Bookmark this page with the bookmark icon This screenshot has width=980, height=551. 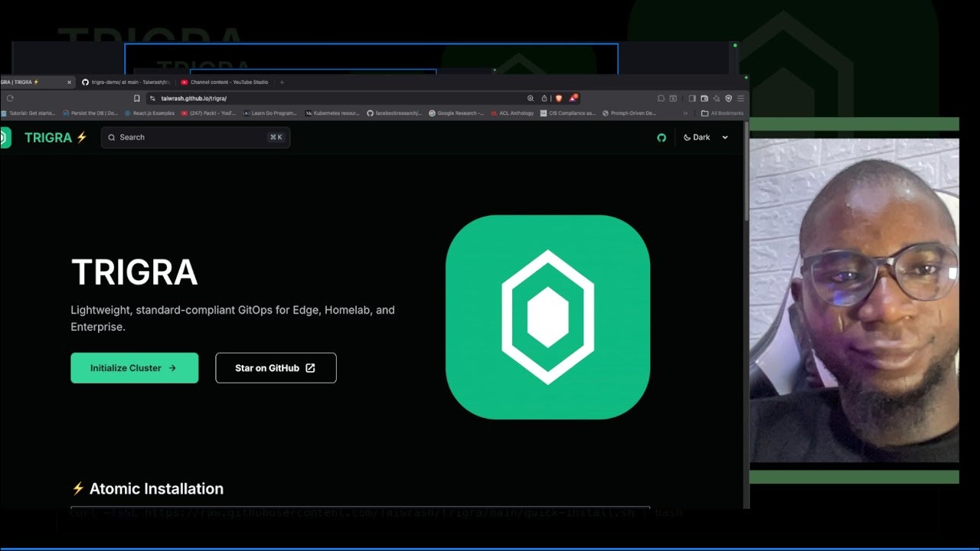click(x=137, y=98)
